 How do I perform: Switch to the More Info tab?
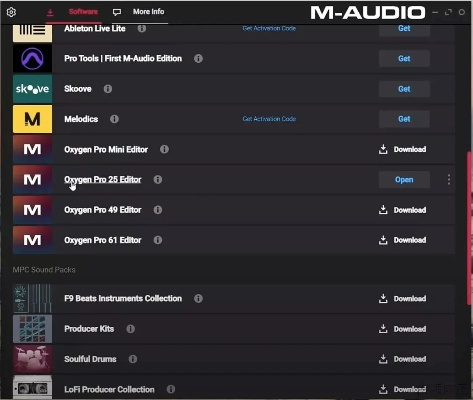[149, 12]
